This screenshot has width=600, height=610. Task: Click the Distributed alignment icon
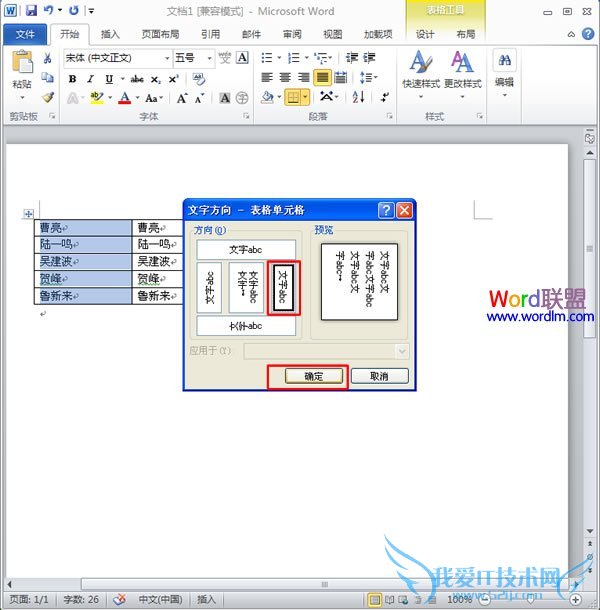(340, 77)
